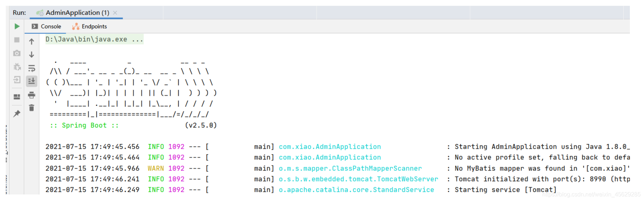Click com.xiao.AdminApplication in the 17:49:45.456 line
The width and height of the screenshot is (644, 201).
[x=330, y=147]
